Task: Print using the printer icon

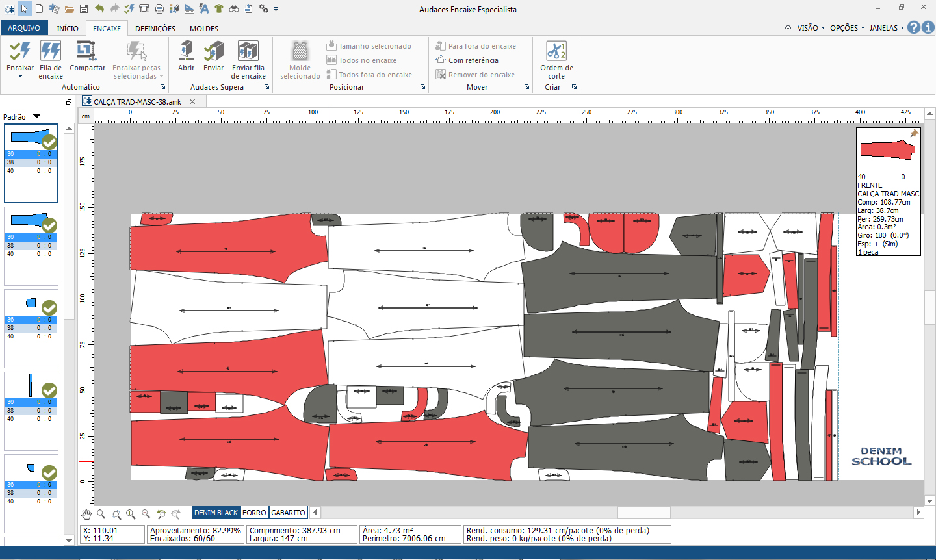Action: coord(159,9)
